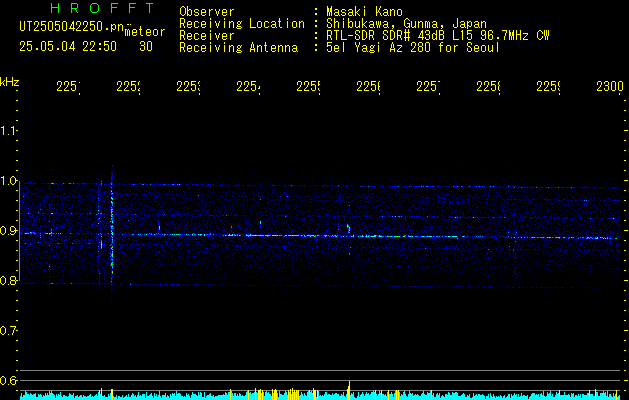Image resolution: width=629 pixels, height=400 pixels.
Task: Select Shibukawa, Gunma, Japan text
Action: click(x=406, y=24)
